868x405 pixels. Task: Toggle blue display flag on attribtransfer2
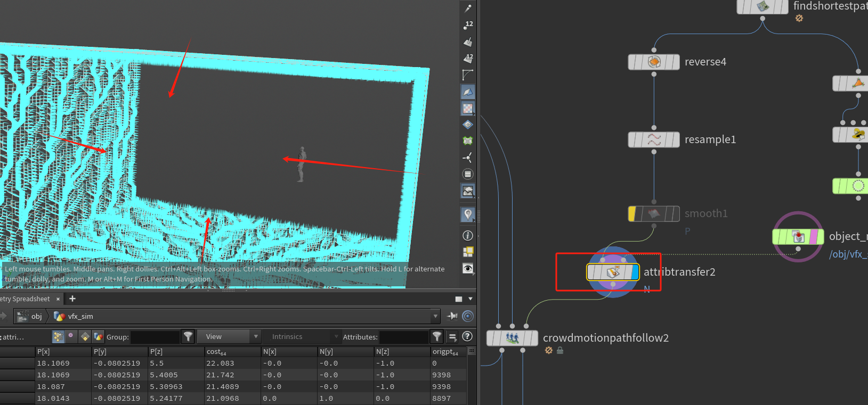click(635, 272)
